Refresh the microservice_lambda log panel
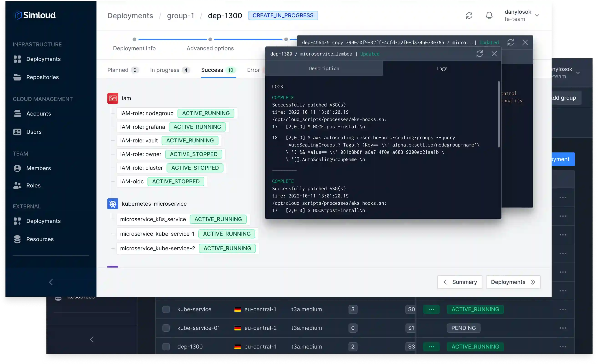 point(479,54)
